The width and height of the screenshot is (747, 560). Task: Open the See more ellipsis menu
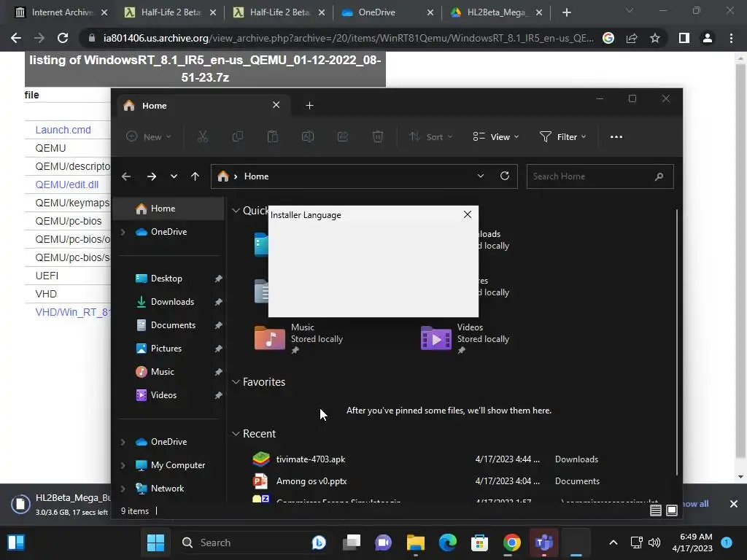tap(616, 136)
